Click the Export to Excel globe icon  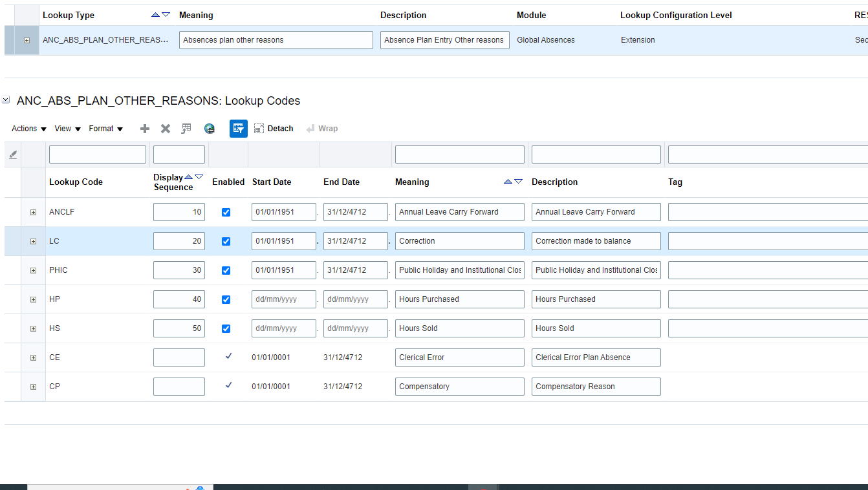point(210,128)
